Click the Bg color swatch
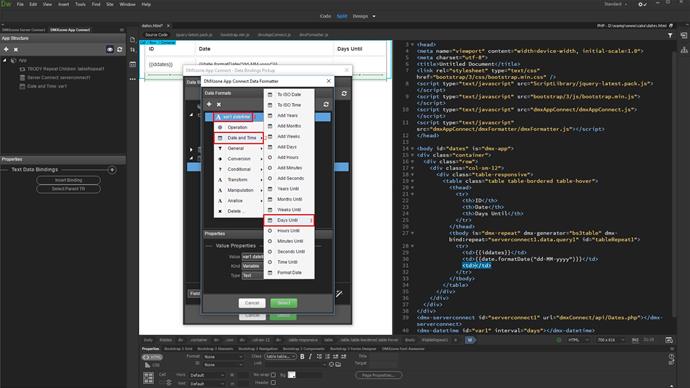This screenshot has width=690, height=388. (291, 375)
